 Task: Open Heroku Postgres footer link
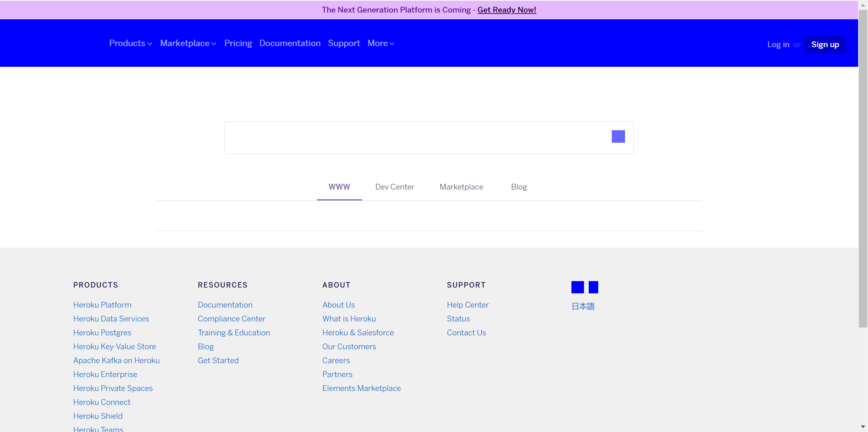coord(102,333)
